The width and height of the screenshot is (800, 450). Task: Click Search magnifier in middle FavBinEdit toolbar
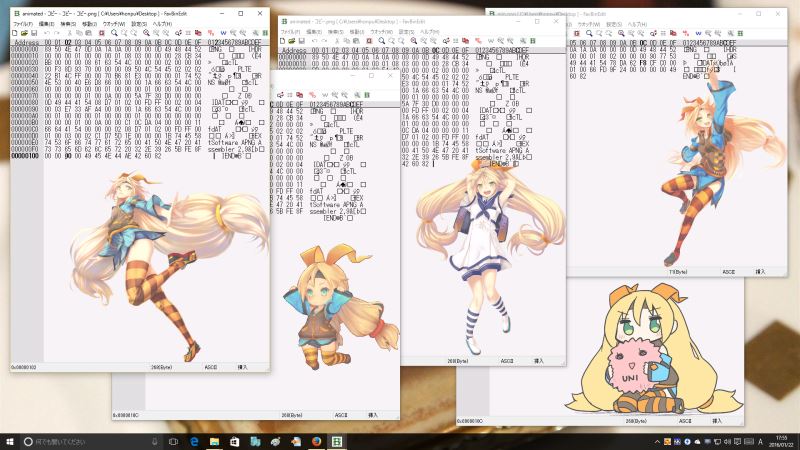[382, 41]
